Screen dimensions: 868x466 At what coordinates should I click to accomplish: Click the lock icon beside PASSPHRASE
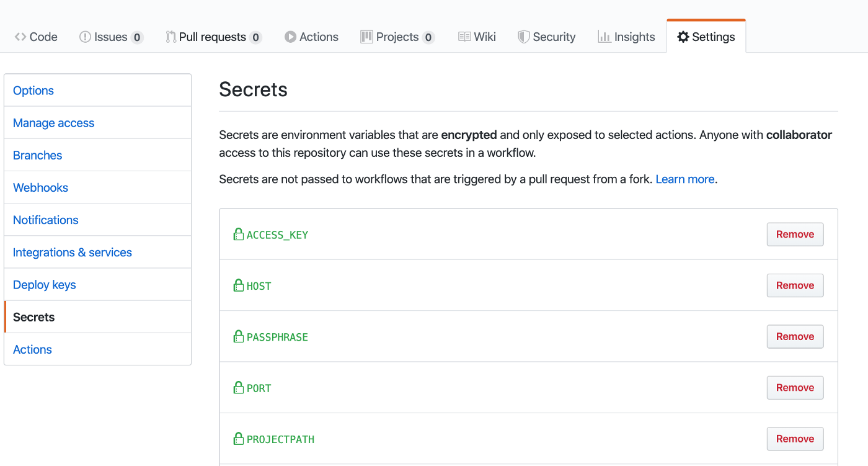coord(238,336)
